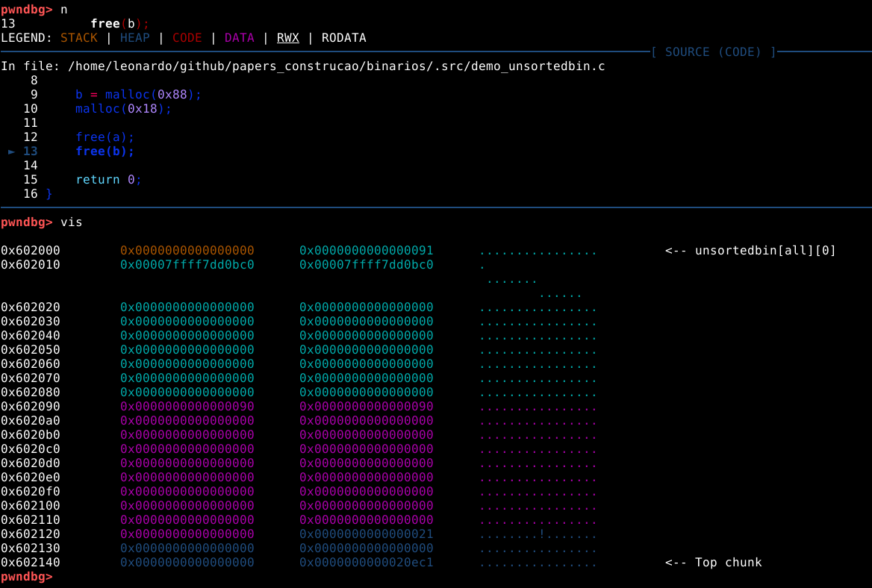The width and height of the screenshot is (872, 588).
Task: Click the SOURCE (CODE) section header
Action: pos(713,51)
